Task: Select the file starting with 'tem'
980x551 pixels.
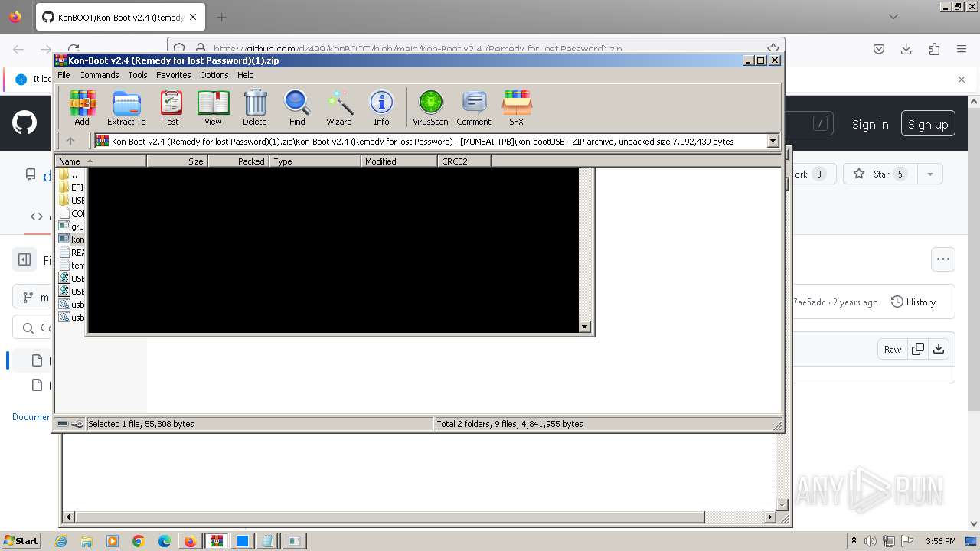Action: (70, 266)
